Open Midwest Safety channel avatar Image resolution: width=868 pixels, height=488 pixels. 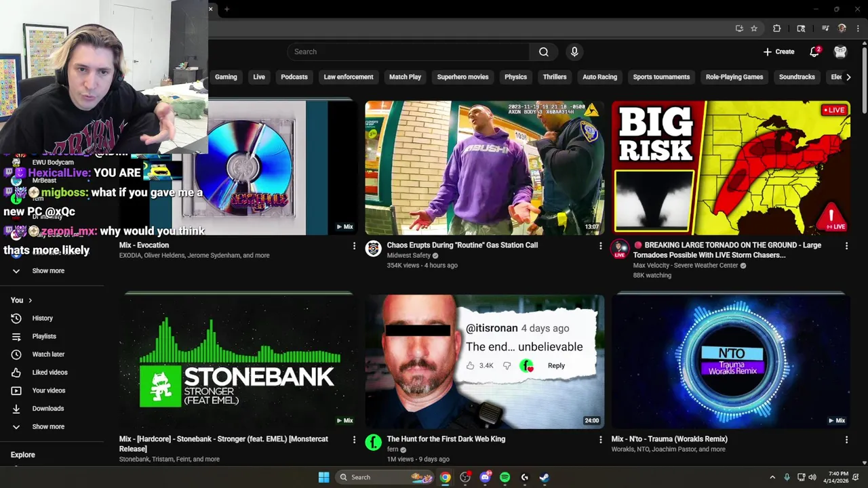373,249
